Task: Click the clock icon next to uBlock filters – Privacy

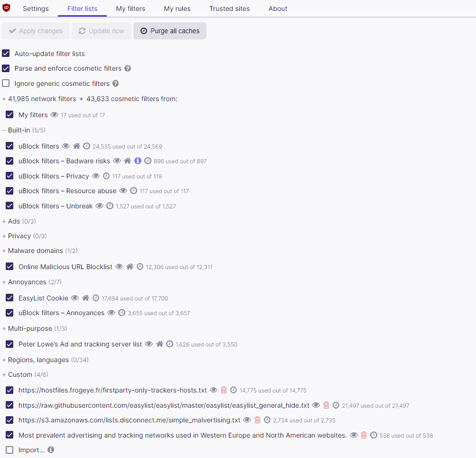Action: pyautogui.click(x=106, y=176)
